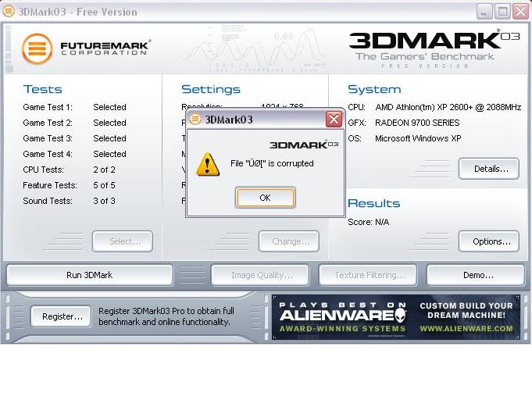The image size is (532, 400).
Task: Click the Alienware advertisement banner
Action: pyautogui.click(x=396, y=317)
